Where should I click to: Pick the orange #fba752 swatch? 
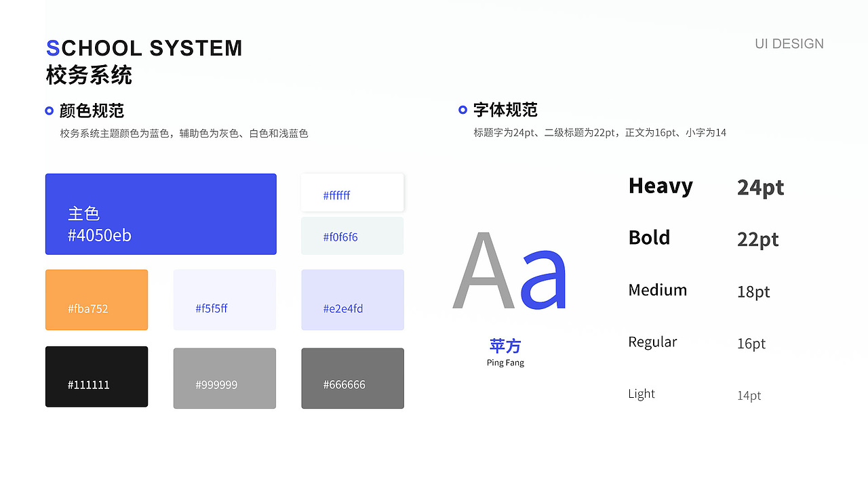[x=96, y=300]
